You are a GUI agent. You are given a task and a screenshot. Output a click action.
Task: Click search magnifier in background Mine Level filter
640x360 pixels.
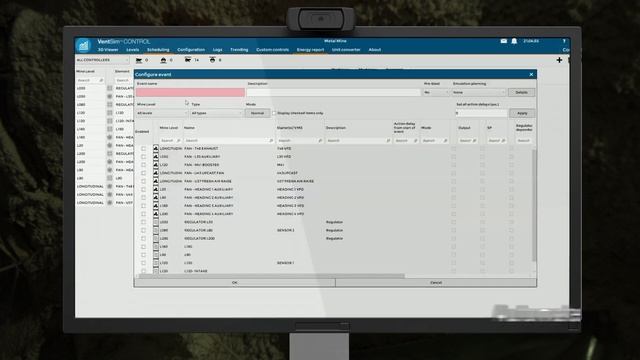pos(101,80)
